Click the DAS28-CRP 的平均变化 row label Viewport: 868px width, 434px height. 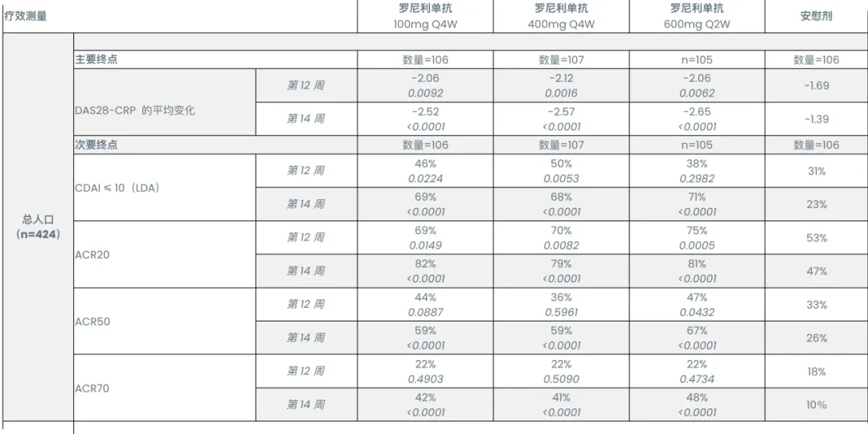(135, 110)
